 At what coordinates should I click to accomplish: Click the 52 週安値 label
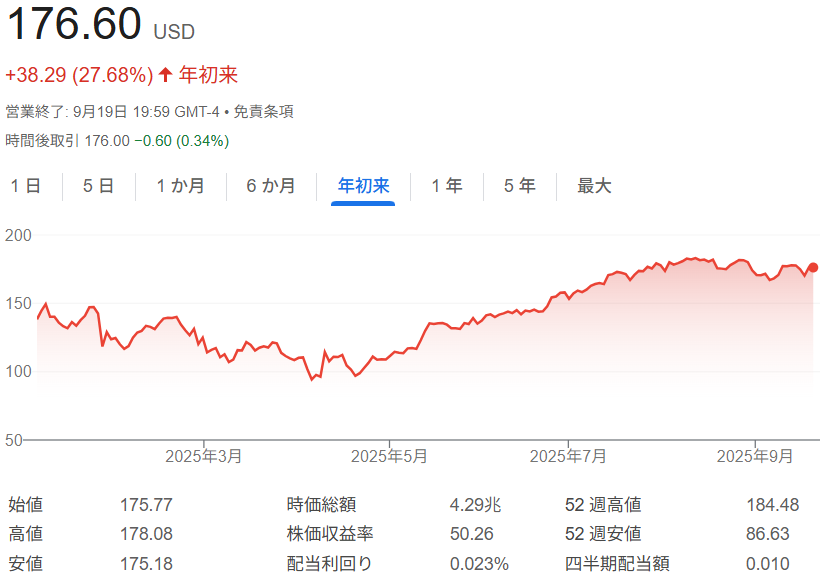coord(602,534)
